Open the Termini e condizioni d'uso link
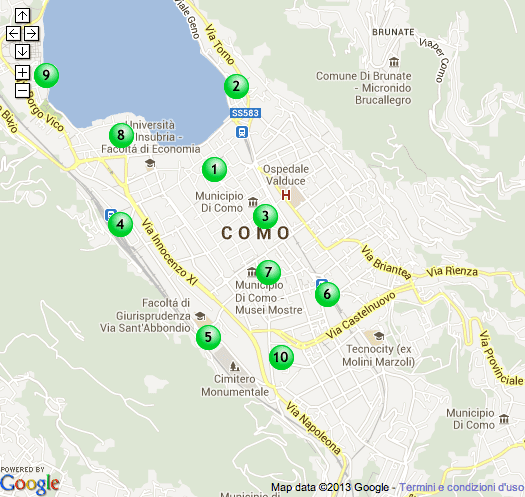Viewport: 525px width, 497px height. click(462, 487)
